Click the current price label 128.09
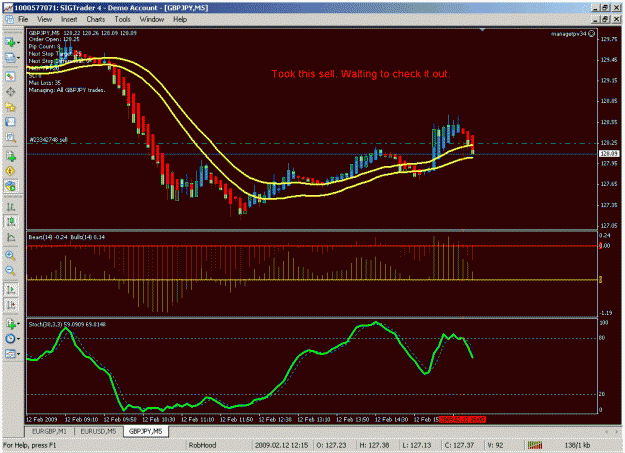The height and width of the screenshot is (453, 625). [x=609, y=154]
